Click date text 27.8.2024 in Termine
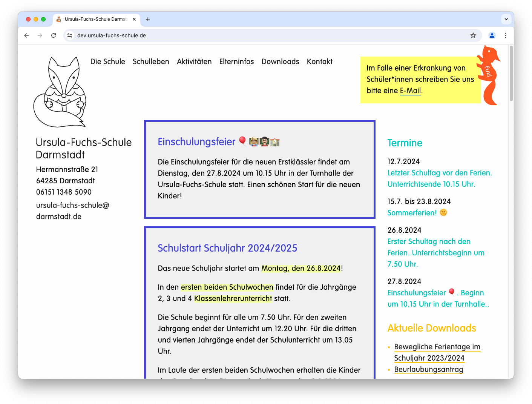The image size is (532, 404). (404, 281)
